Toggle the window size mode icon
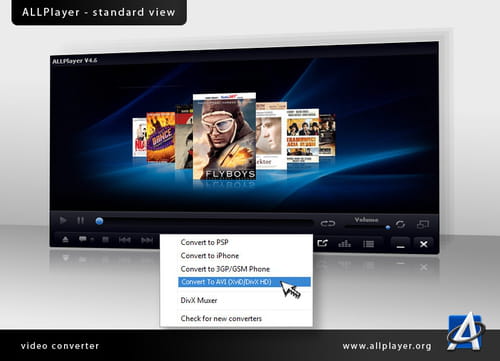This screenshot has width=500, height=361. pyautogui.click(x=423, y=225)
